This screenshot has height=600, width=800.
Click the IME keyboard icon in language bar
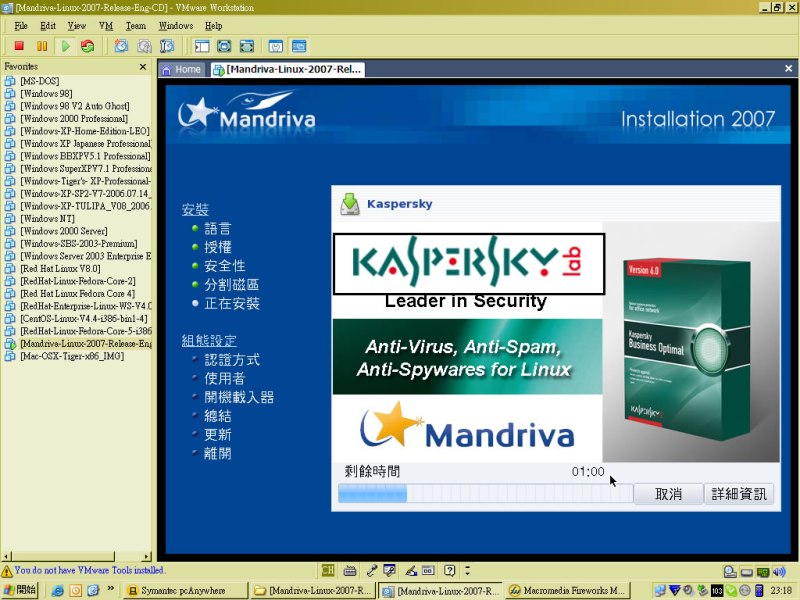pyautogui.click(x=349, y=570)
